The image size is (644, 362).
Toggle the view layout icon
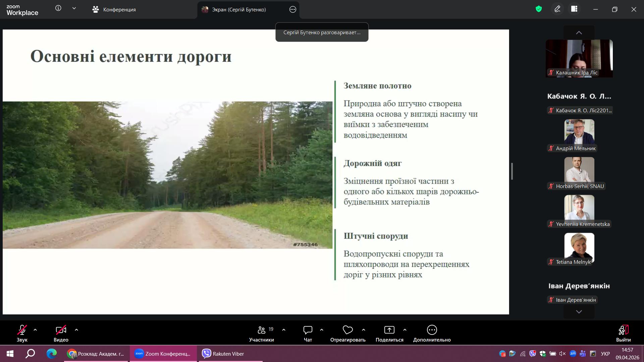[574, 9]
